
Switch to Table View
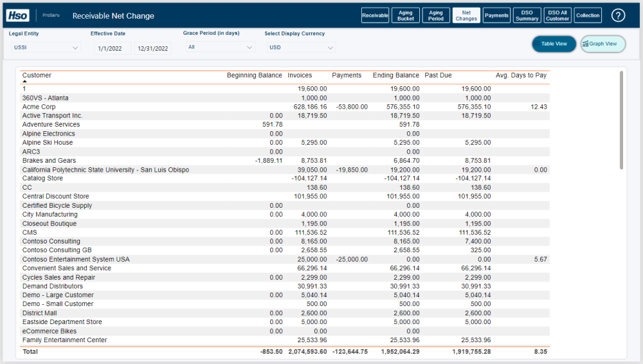point(554,44)
